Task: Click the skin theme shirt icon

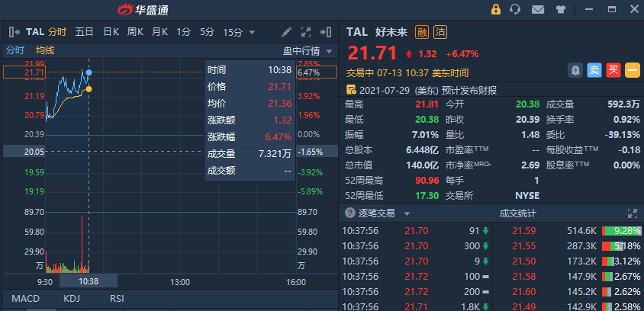Action: (x=561, y=10)
